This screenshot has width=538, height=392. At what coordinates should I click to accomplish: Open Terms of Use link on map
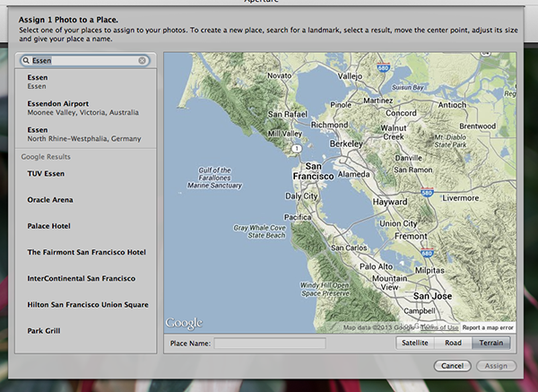[439, 327]
